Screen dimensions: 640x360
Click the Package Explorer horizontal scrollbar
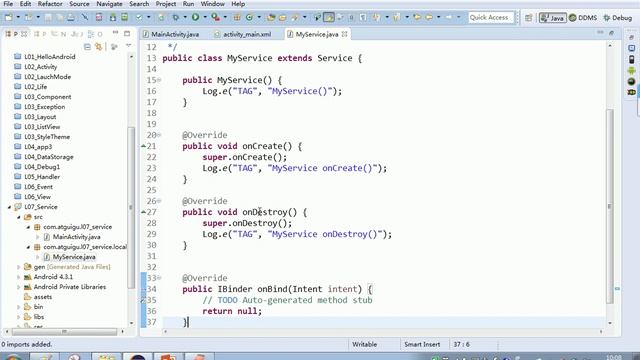click(63, 331)
